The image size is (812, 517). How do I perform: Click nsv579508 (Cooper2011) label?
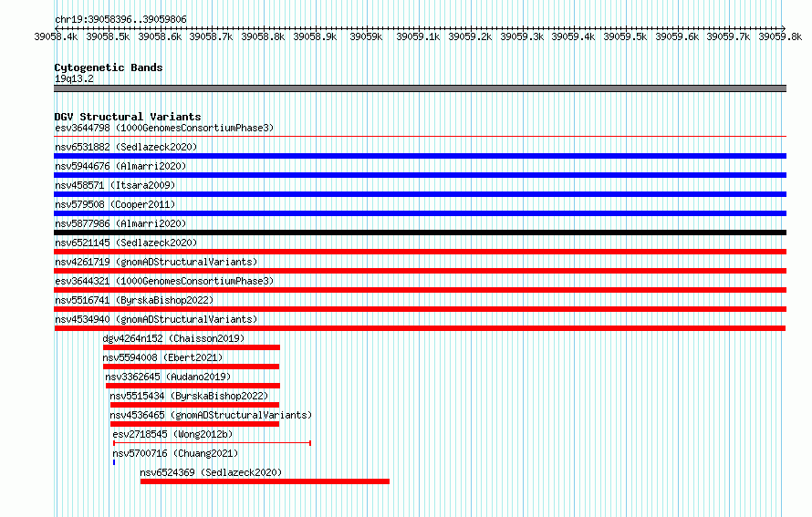(115, 204)
